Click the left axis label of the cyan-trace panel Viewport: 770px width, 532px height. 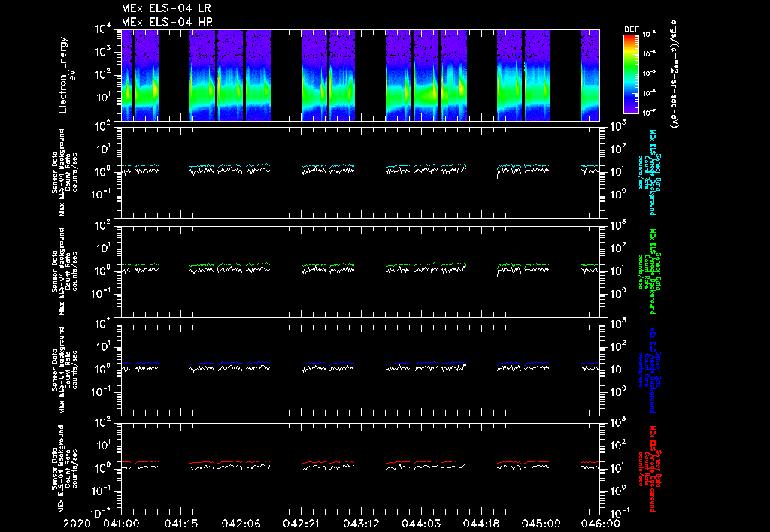point(65,172)
